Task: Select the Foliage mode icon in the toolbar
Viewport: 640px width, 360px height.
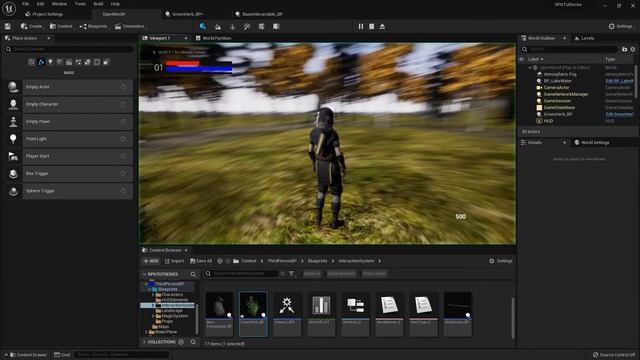Action: coord(232,27)
